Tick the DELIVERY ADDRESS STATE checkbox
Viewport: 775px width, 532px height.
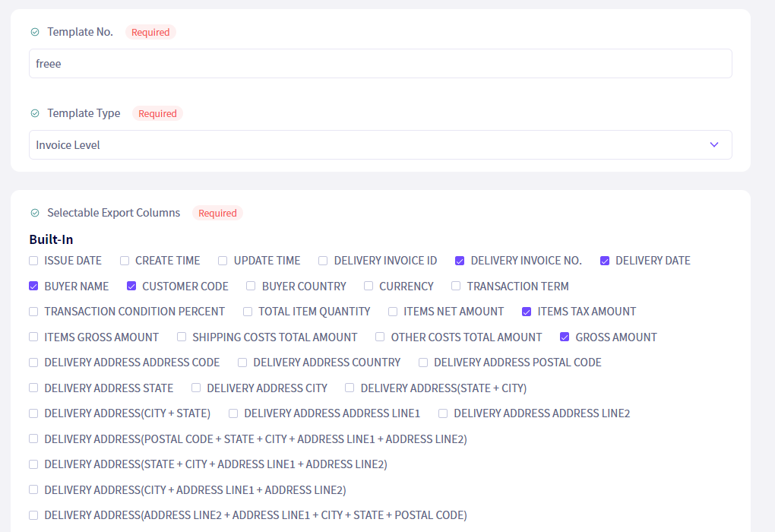click(x=33, y=388)
